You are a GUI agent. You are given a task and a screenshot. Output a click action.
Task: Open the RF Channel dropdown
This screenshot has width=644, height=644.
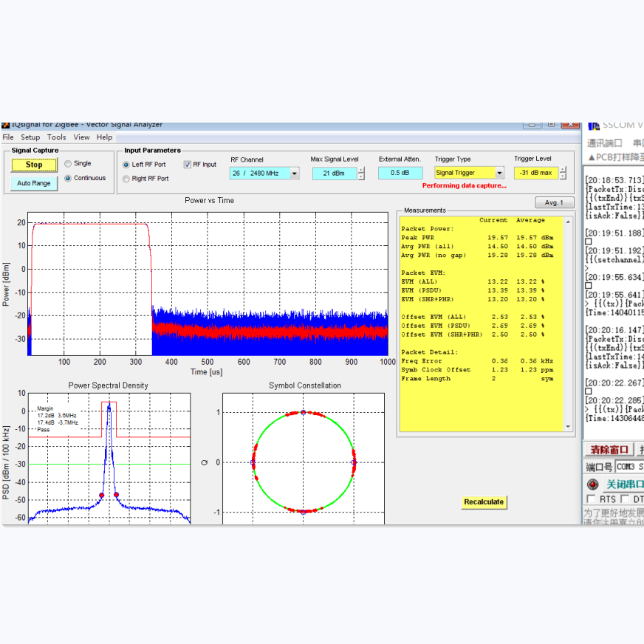click(294, 174)
